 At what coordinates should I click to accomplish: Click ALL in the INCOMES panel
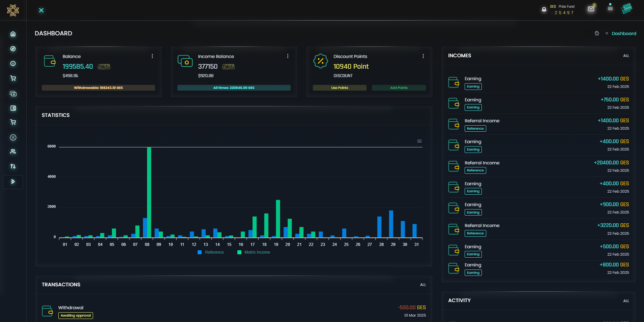tap(625, 56)
